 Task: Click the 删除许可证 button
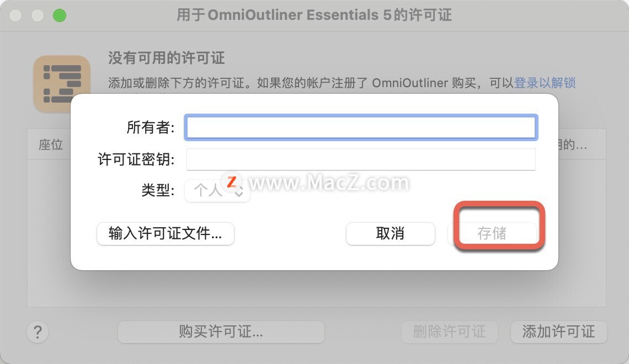point(449,332)
